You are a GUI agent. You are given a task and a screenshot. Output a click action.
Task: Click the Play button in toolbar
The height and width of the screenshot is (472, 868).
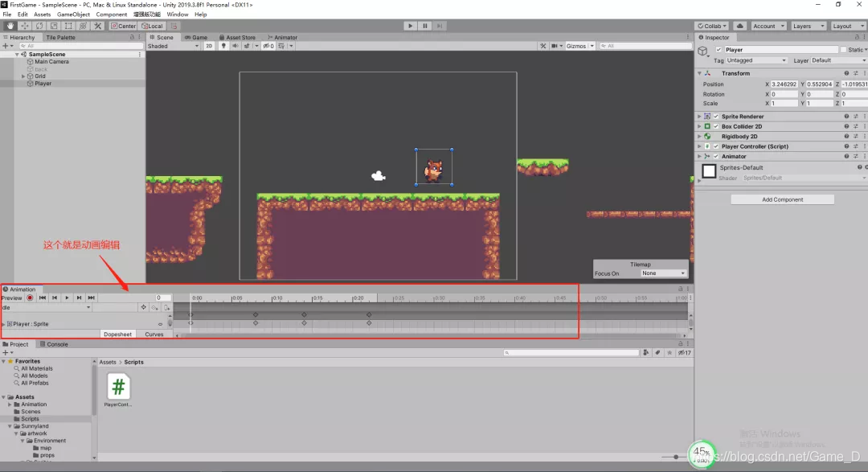coord(410,26)
